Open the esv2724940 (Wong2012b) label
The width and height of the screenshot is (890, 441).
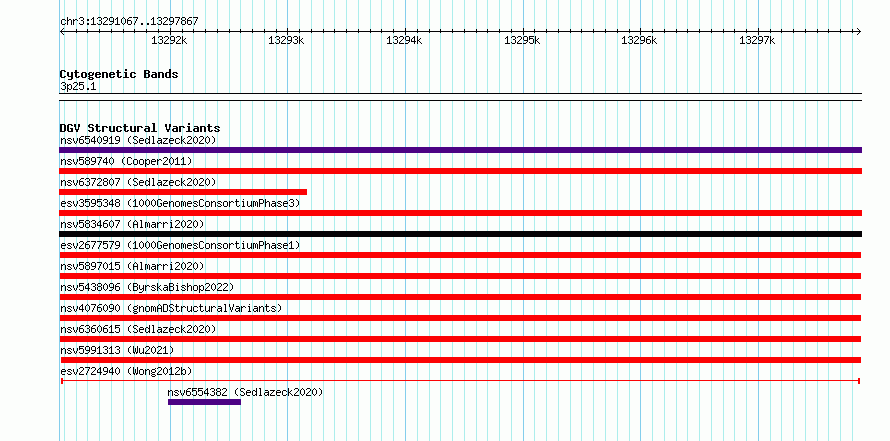tap(126, 371)
